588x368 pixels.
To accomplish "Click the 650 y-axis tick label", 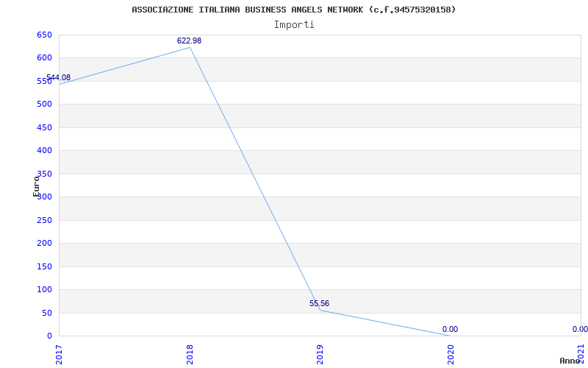I will 44,35.
